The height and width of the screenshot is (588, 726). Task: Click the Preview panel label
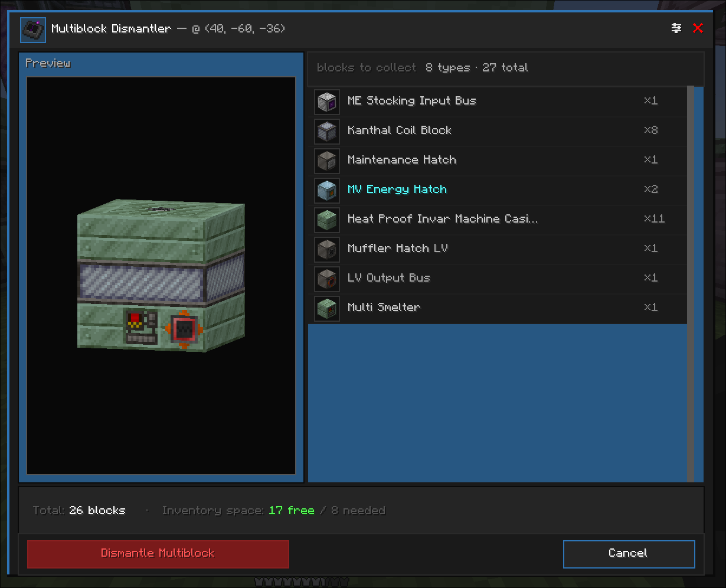pos(48,63)
